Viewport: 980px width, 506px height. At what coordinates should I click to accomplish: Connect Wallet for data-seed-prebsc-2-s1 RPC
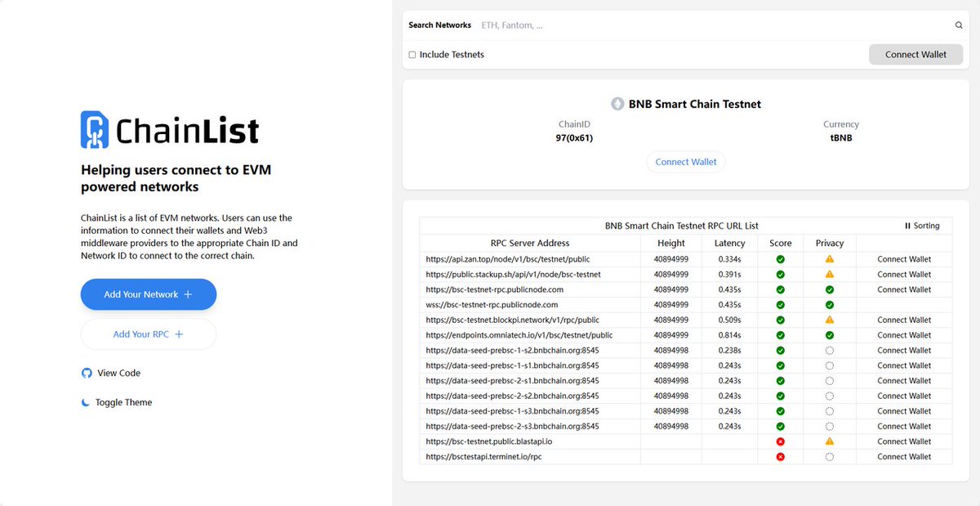click(904, 381)
